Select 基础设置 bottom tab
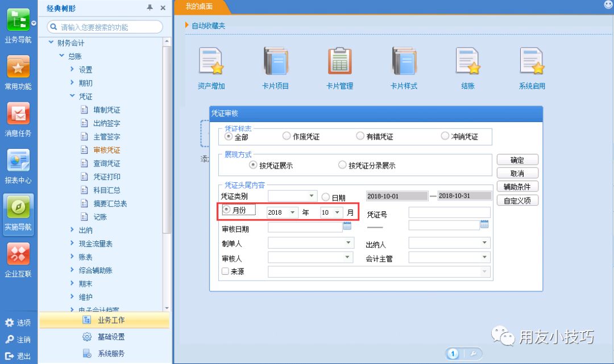 [105, 337]
